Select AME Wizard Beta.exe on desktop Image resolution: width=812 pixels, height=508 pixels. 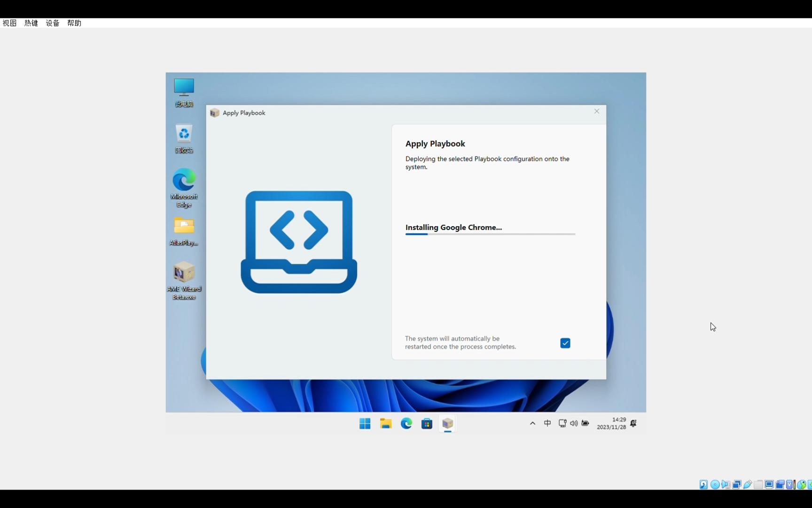tap(184, 280)
